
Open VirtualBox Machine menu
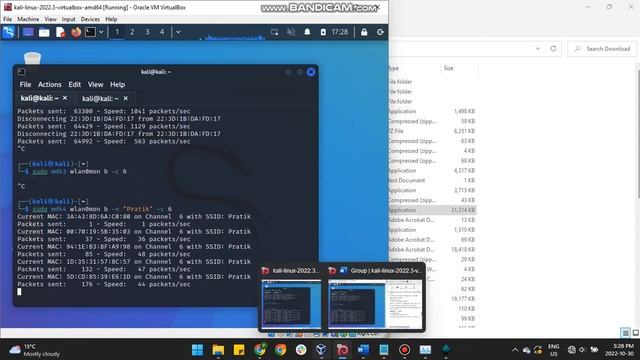point(28,19)
